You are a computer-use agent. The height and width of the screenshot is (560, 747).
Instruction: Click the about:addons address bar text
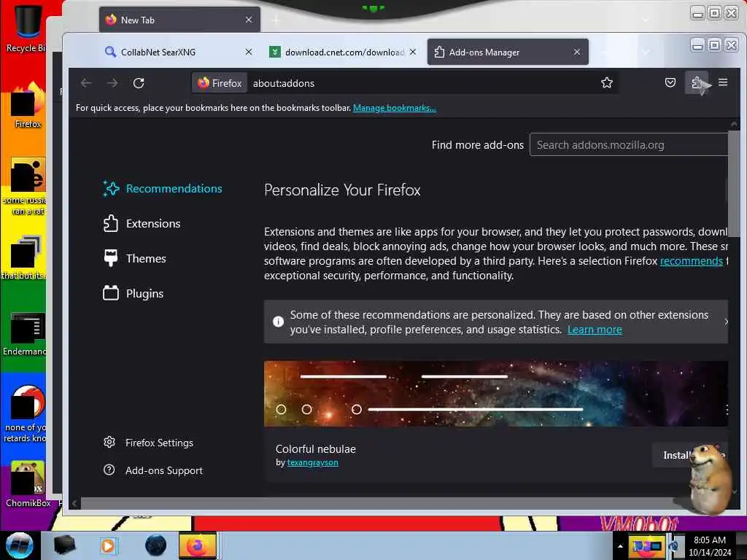click(284, 83)
